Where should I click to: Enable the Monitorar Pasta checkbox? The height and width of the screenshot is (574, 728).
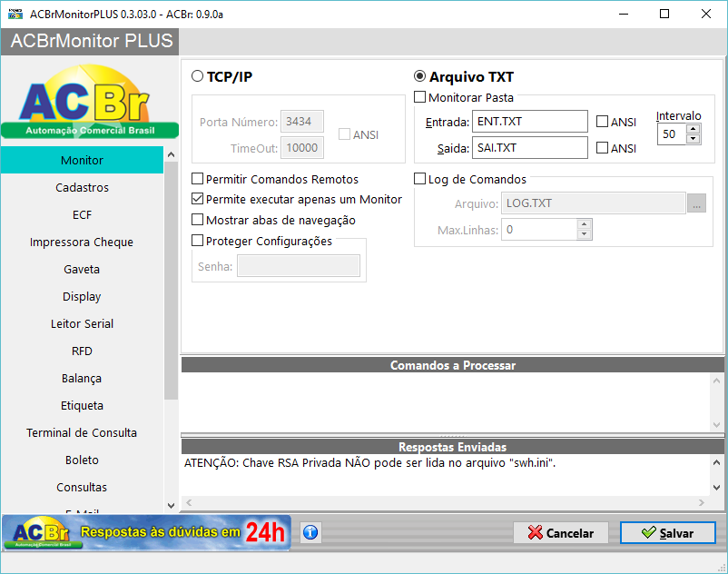pyautogui.click(x=419, y=97)
